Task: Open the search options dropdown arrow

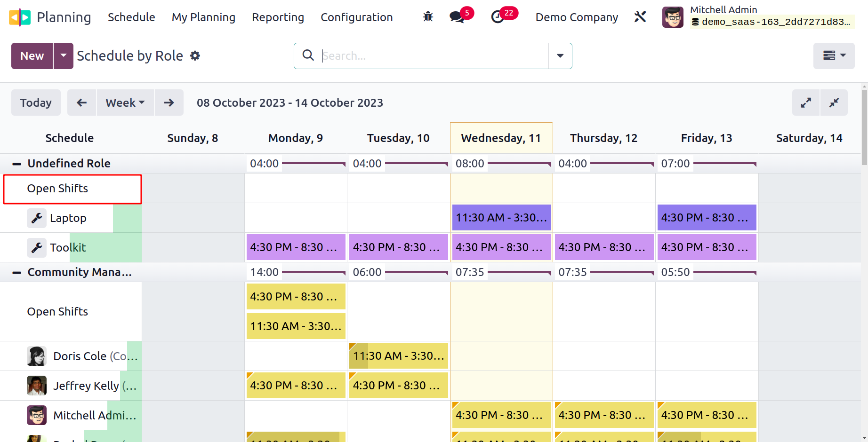Action: 560,56
